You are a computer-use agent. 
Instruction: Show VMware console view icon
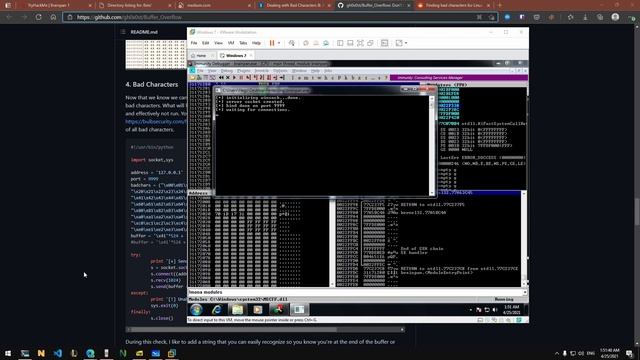[x=384, y=43]
